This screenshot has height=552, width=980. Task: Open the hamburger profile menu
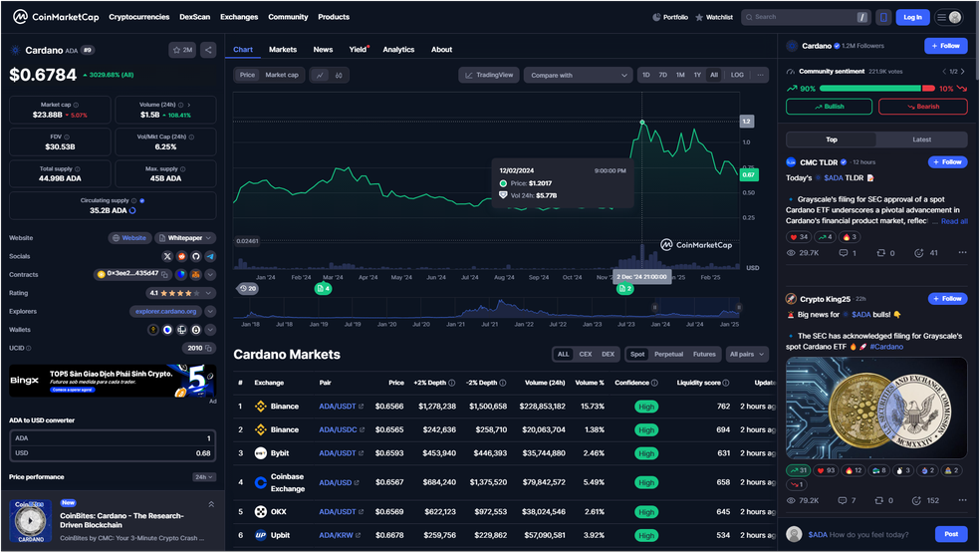tap(948, 18)
